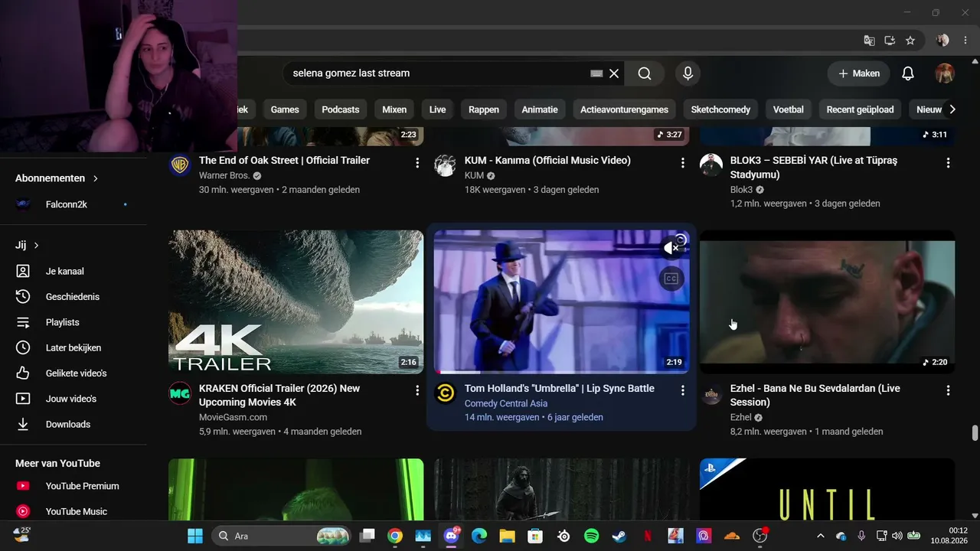Select the Mixen filter chip

coord(394,109)
